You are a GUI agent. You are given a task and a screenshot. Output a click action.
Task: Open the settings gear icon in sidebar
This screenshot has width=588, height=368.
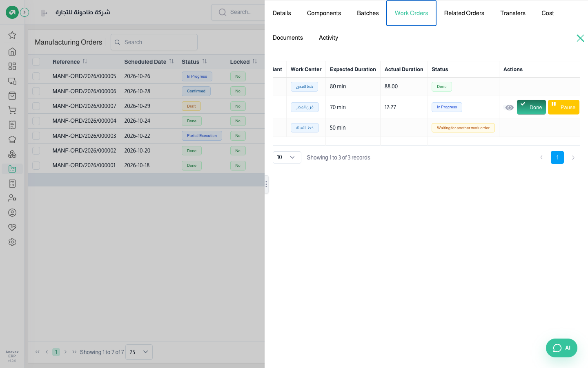(12, 242)
